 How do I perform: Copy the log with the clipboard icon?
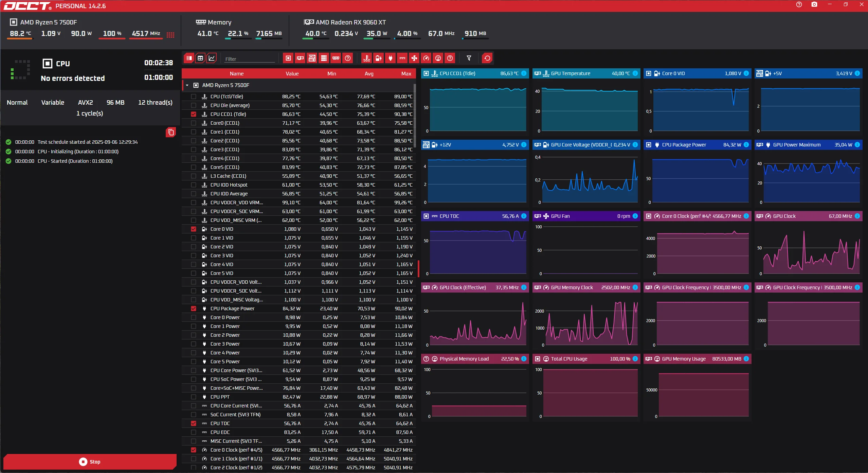tap(171, 132)
